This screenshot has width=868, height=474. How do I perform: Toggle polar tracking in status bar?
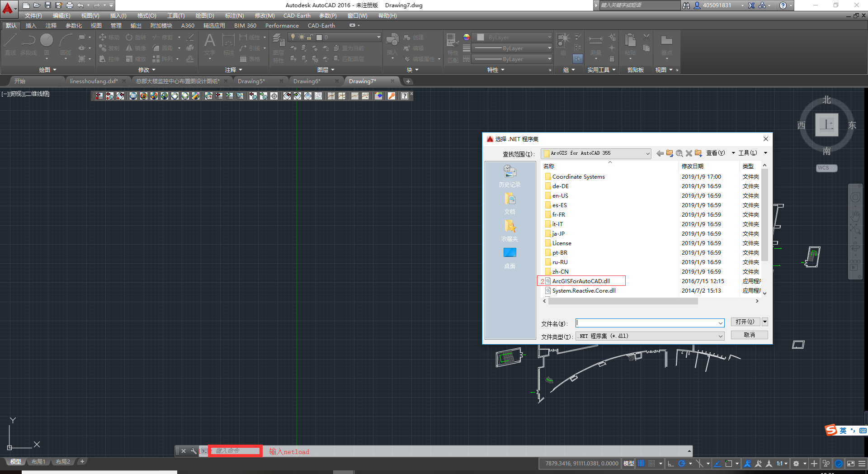point(682,464)
